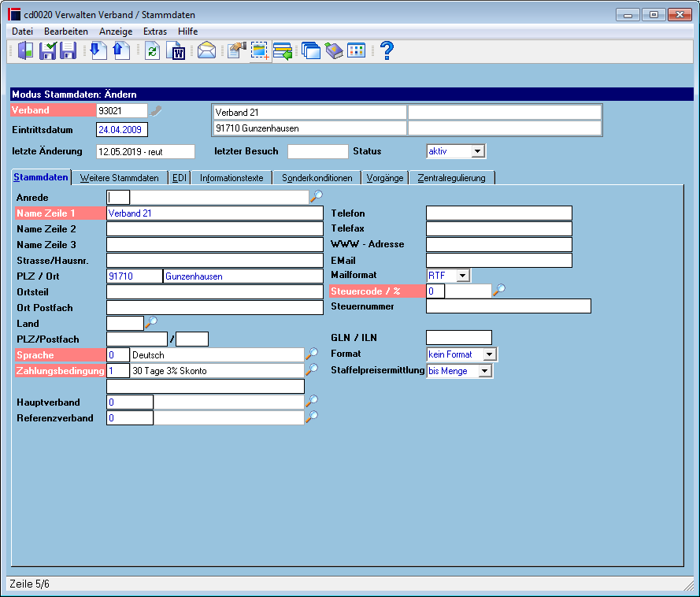Open the Extras menu
Viewport: 700px width, 597px height.
pos(155,32)
